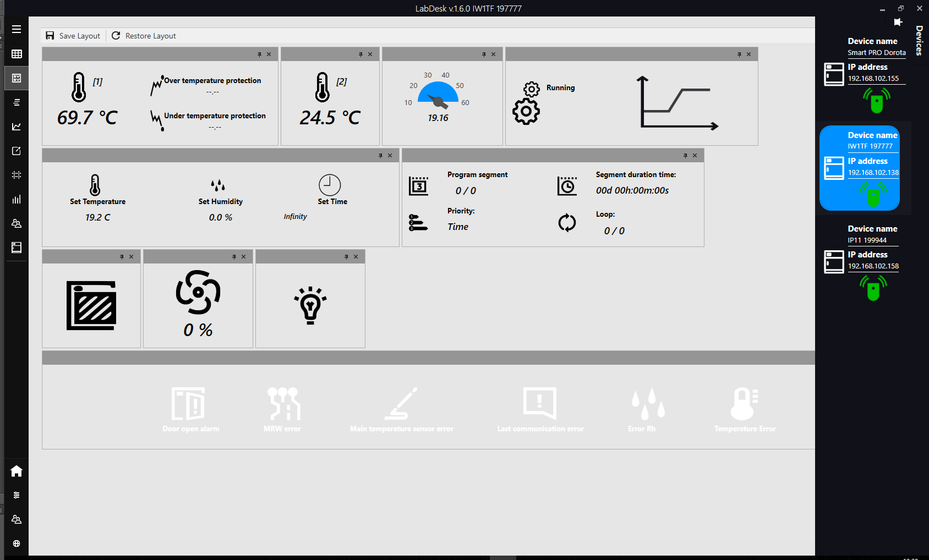Pin the Set Temperature panel
The image size is (929, 560).
coord(380,156)
